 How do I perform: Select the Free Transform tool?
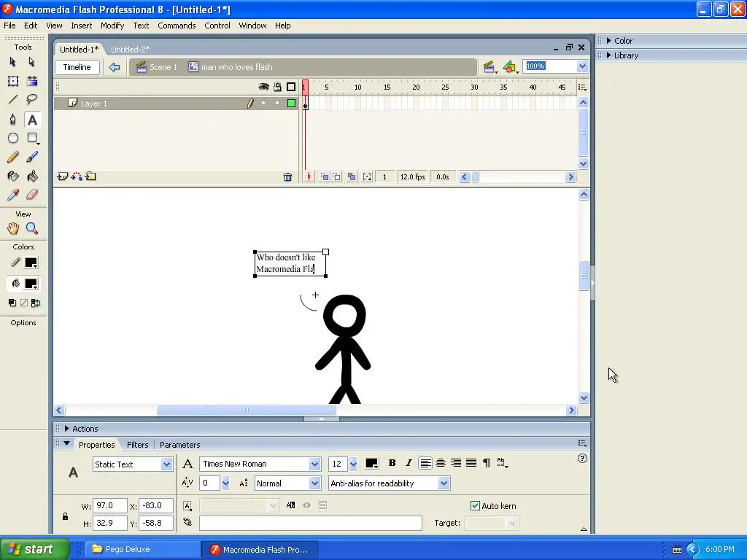pos(13,81)
